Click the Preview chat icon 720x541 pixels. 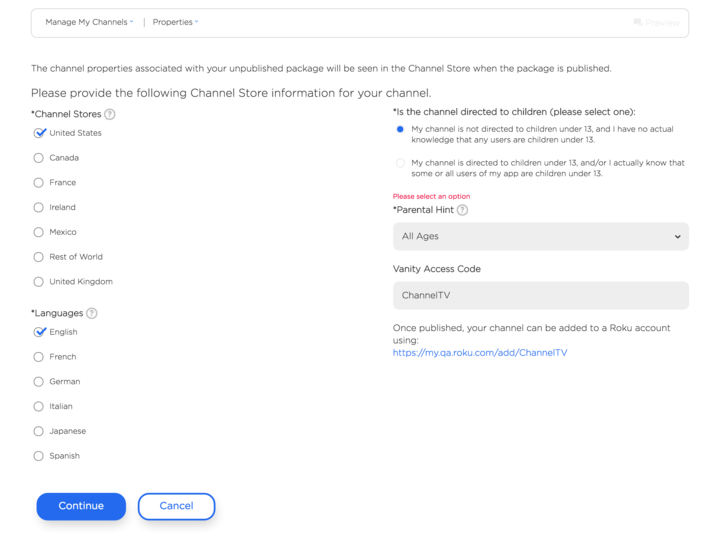[x=638, y=22]
